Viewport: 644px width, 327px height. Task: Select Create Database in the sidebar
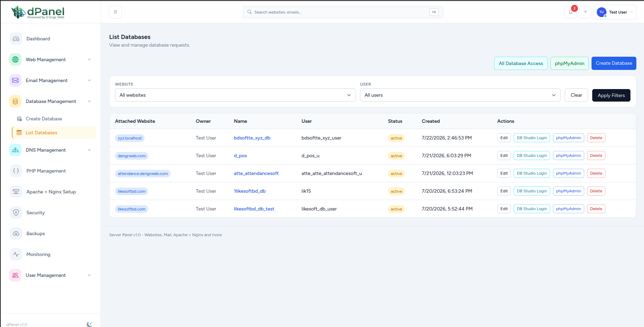54,119
